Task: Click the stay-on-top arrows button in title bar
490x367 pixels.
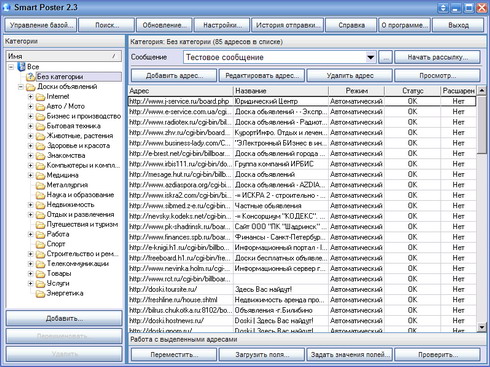Action: 443,8
